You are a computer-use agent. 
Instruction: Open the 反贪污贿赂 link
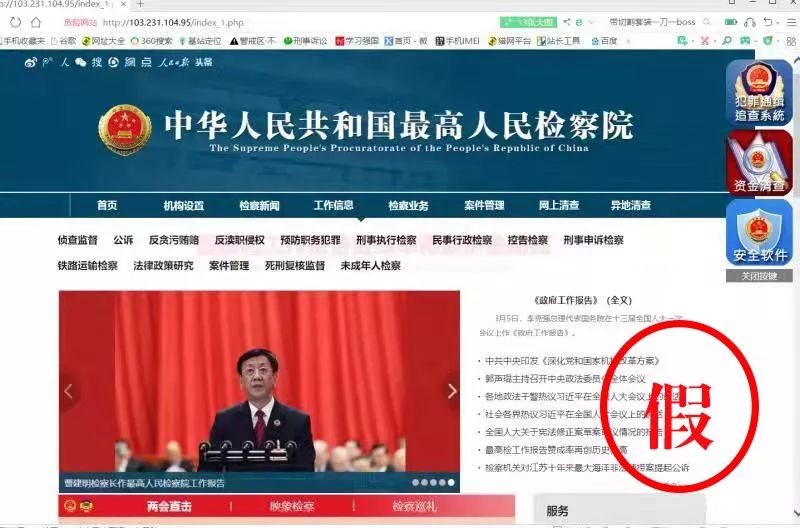coord(174,240)
